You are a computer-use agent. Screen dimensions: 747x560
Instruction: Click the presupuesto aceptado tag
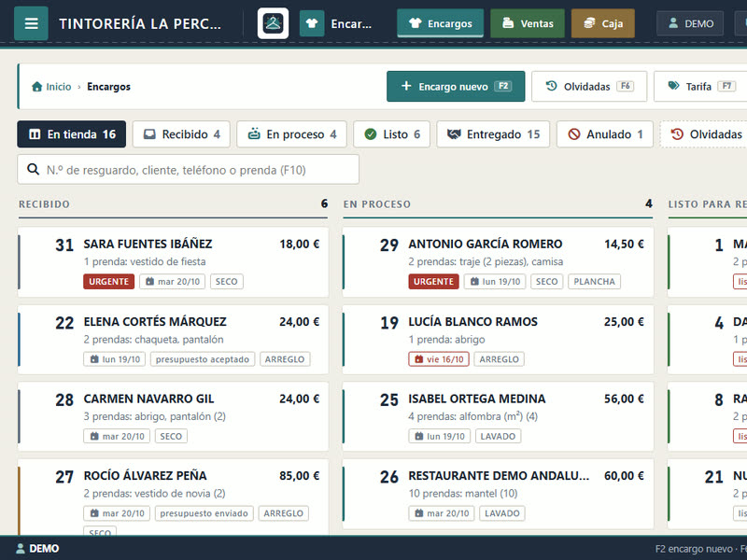pos(203,359)
